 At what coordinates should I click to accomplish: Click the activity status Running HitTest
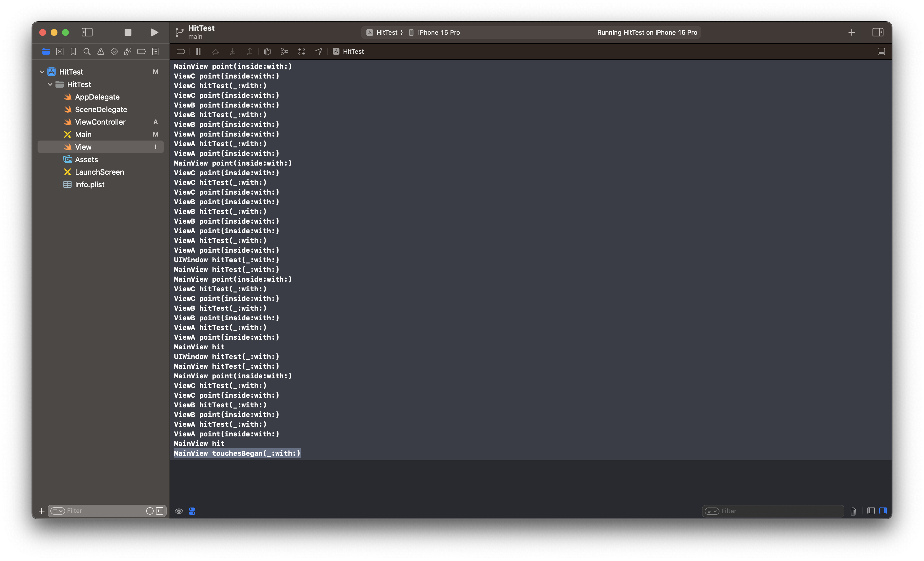(x=647, y=32)
